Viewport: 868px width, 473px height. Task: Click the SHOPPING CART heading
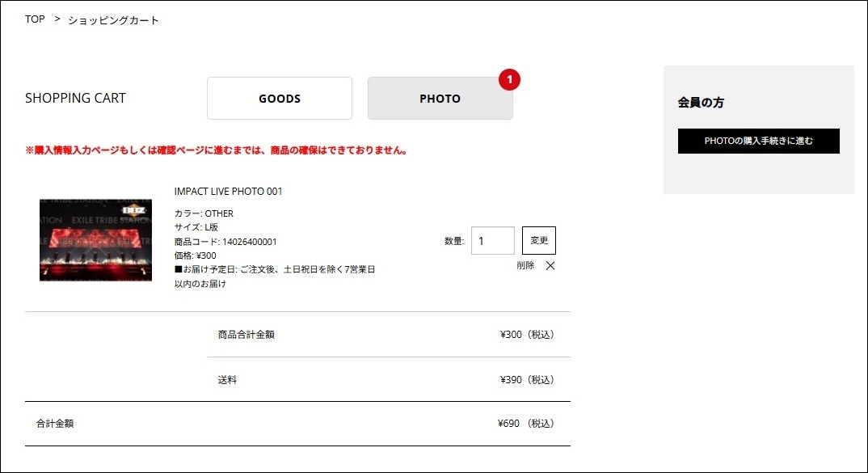(75, 98)
